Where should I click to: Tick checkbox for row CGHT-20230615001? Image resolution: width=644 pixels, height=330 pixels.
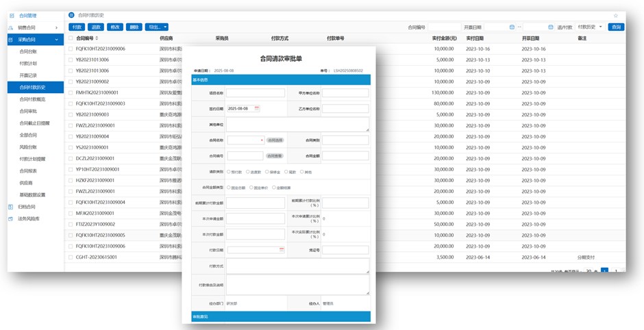(71, 257)
